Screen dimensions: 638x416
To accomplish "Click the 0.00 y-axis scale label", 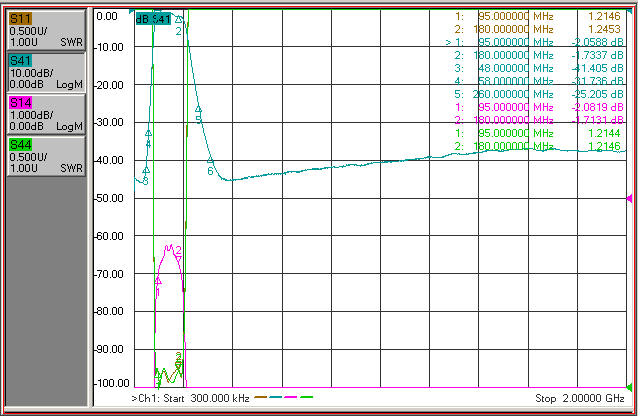I will pos(107,16).
